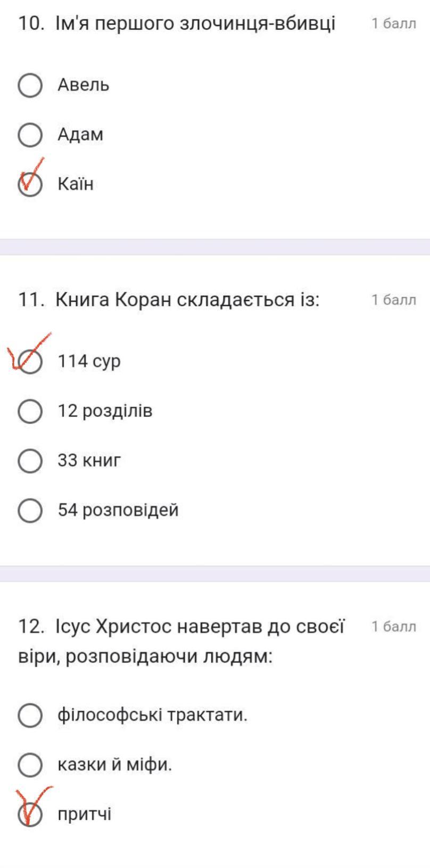Click the 12 розділів answer text
The width and height of the screenshot is (430, 868).
[x=105, y=411]
